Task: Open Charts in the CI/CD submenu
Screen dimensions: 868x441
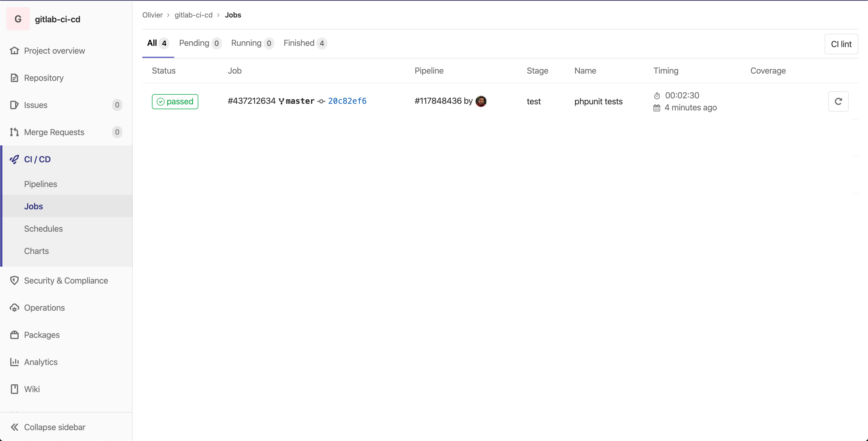Action: point(36,251)
